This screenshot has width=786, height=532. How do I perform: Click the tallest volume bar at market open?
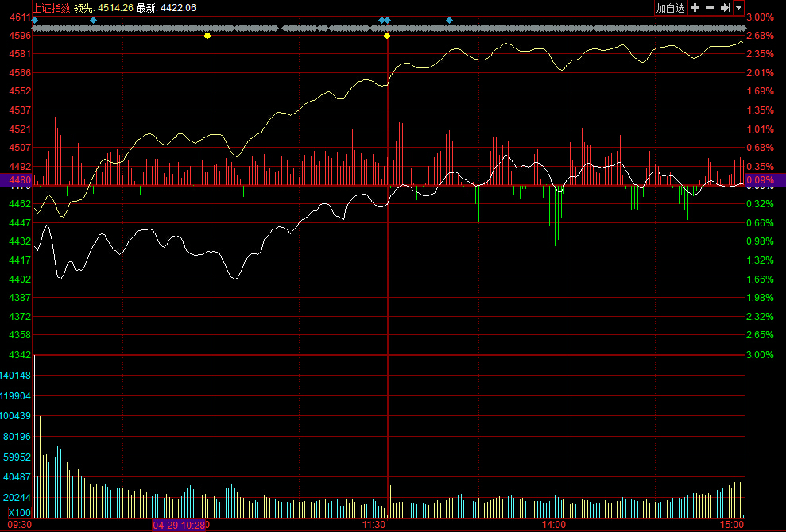point(34,429)
